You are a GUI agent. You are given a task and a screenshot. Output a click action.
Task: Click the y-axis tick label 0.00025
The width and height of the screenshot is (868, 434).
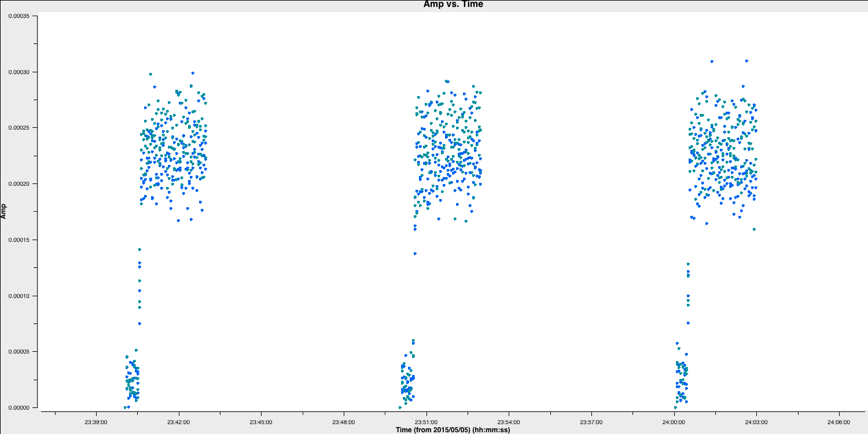[x=19, y=128]
